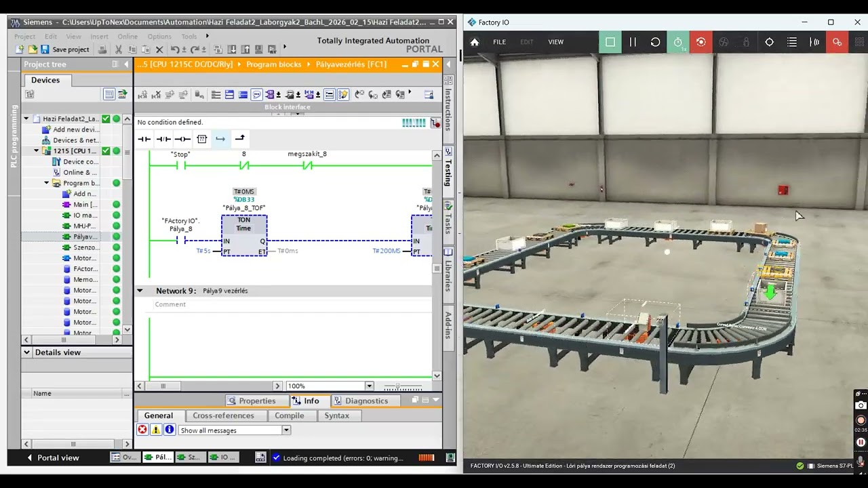Click the warning filter icon in Info panel
868x488 pixels.
click(156, 430)
